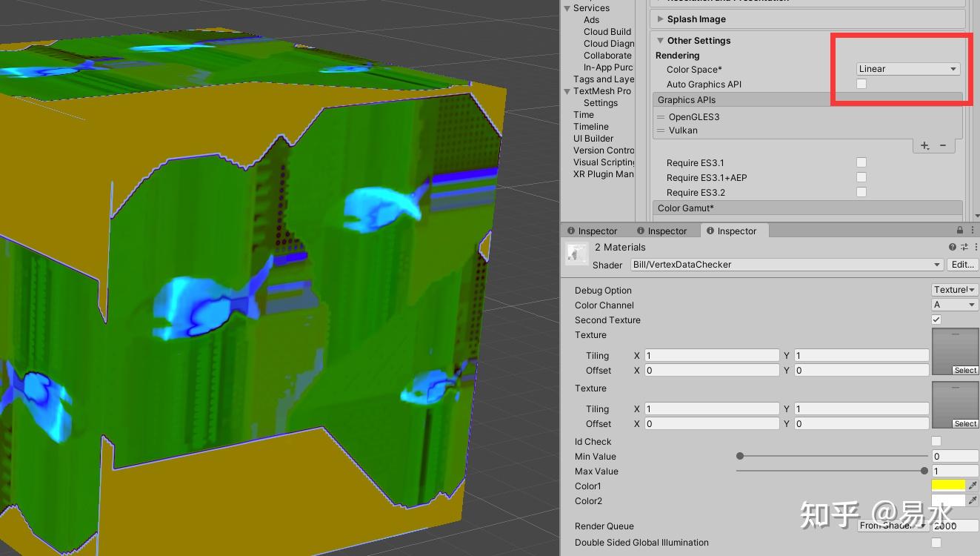Open the Debug Option Texture1 dropdown
Viewport: 980px width, 556px height.
(954, 289)
